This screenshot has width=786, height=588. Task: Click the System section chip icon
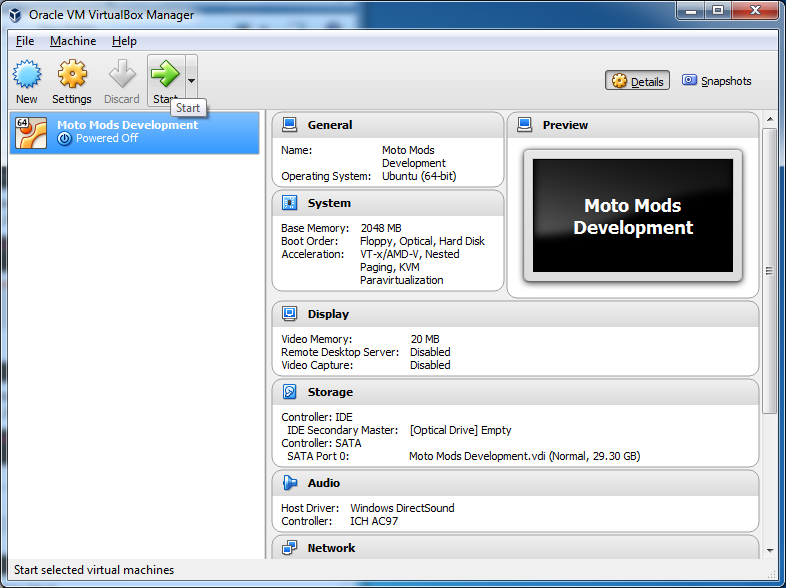pos(289,203)
